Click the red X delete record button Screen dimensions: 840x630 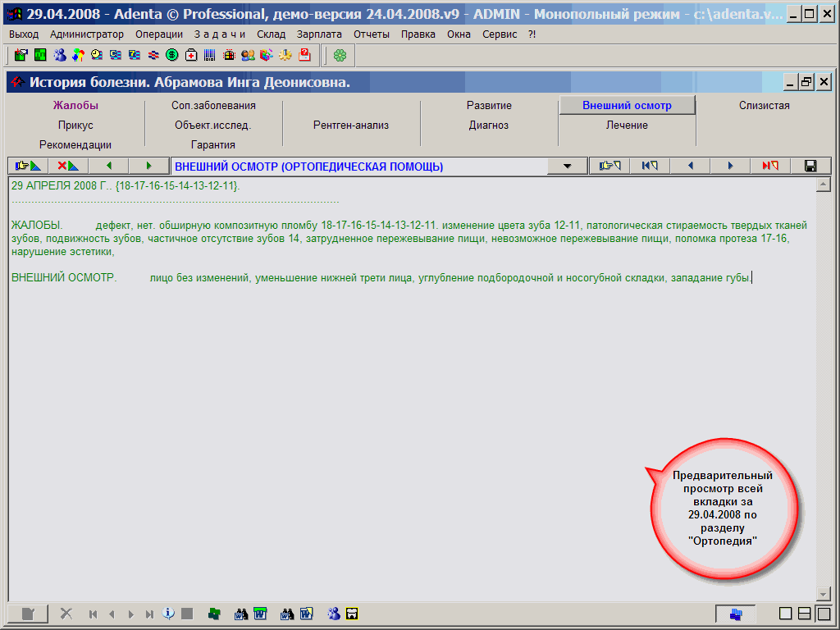[x=67, y=166]
